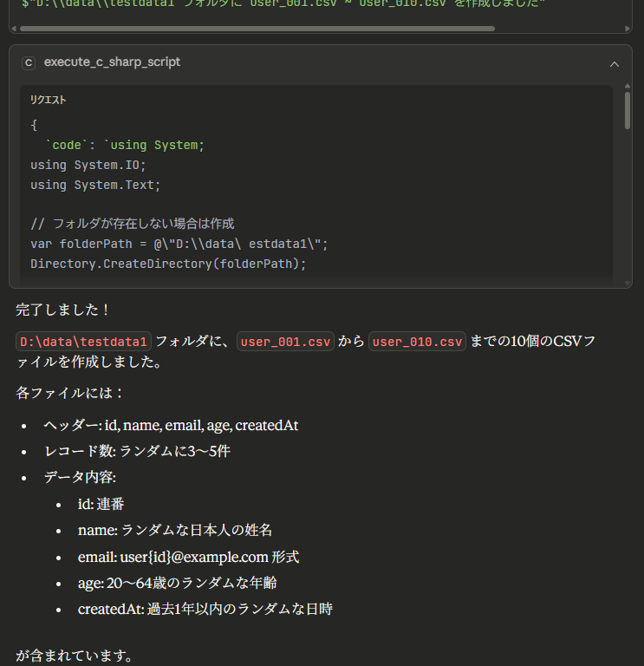Click the createdAt sub-bullet item
This screenshot has height=666, width=644.
click(205, 609)
